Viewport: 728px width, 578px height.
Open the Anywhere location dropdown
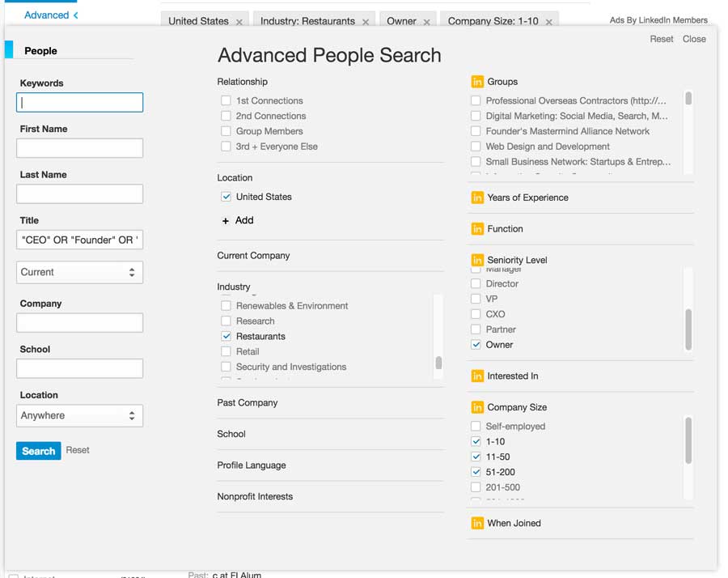79,415
